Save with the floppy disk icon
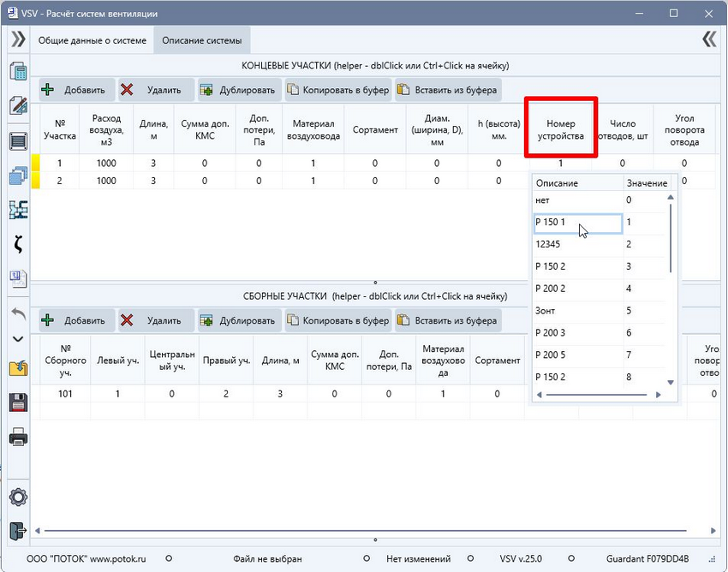728x572 pixels. [18, 402]
